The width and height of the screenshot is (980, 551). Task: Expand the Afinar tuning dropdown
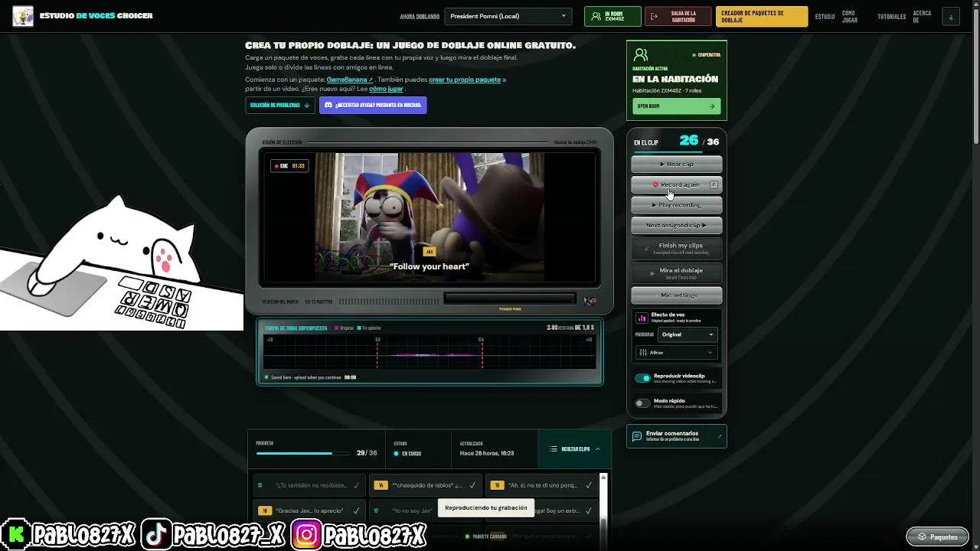677,352
